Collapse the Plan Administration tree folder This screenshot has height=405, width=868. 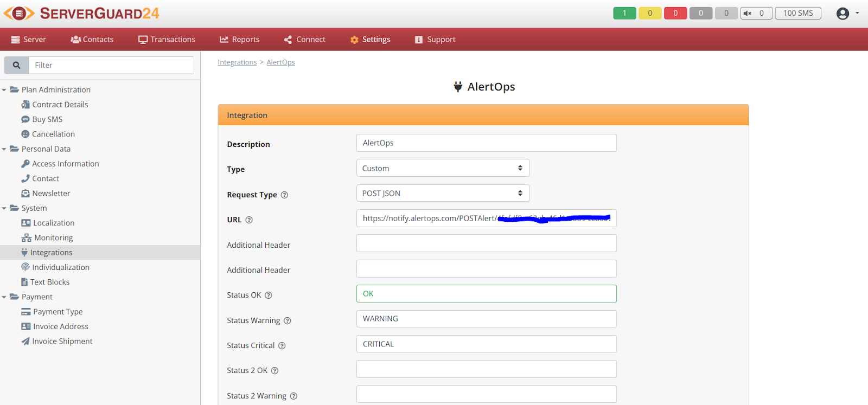tap(4, 90)
